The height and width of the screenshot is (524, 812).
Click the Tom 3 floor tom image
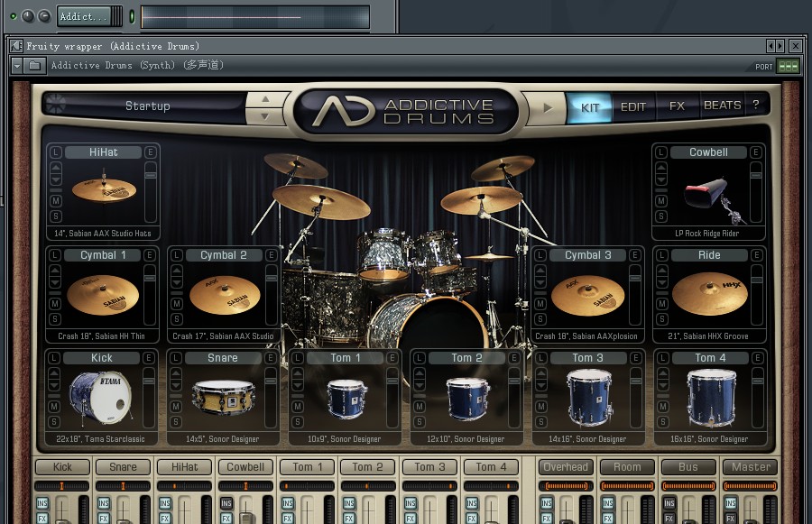(x=589, y=397)
